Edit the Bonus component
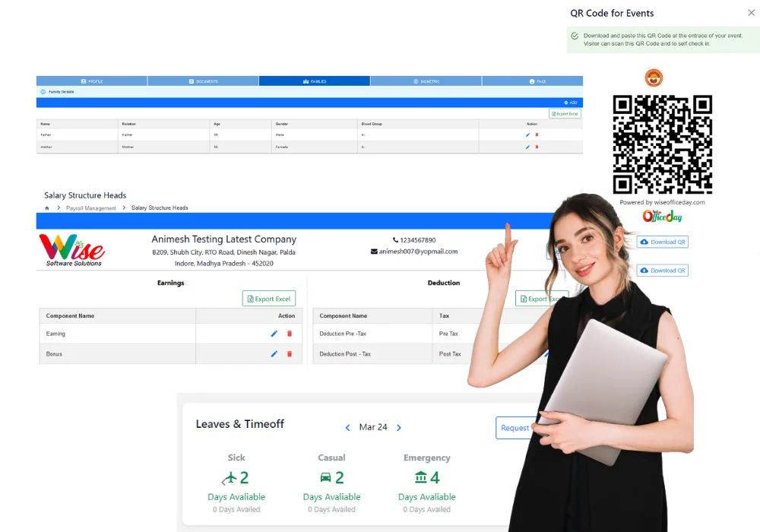Screen dimensions: 760x532 (274, 354)
